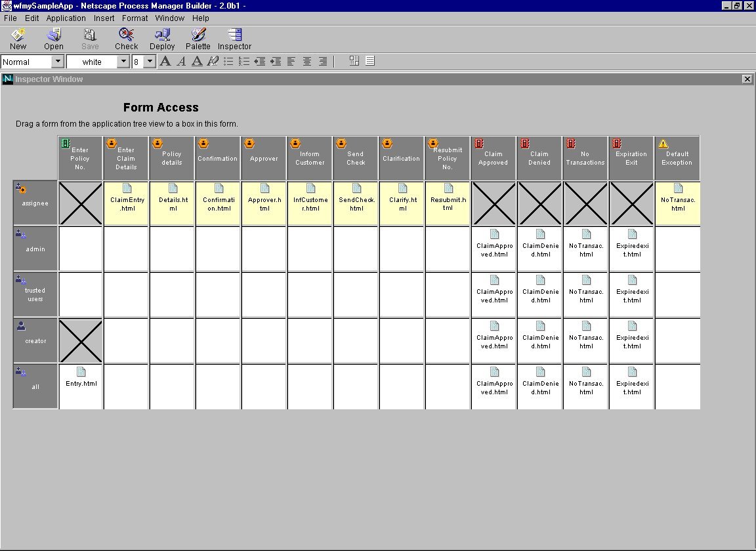Open the Normal paragraph style dropdown
This screenshot has height=551, width=756.
click(x=58, y=62)
